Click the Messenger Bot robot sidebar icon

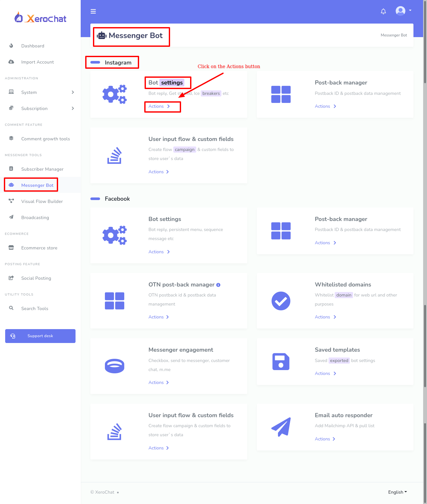(11, 185)
